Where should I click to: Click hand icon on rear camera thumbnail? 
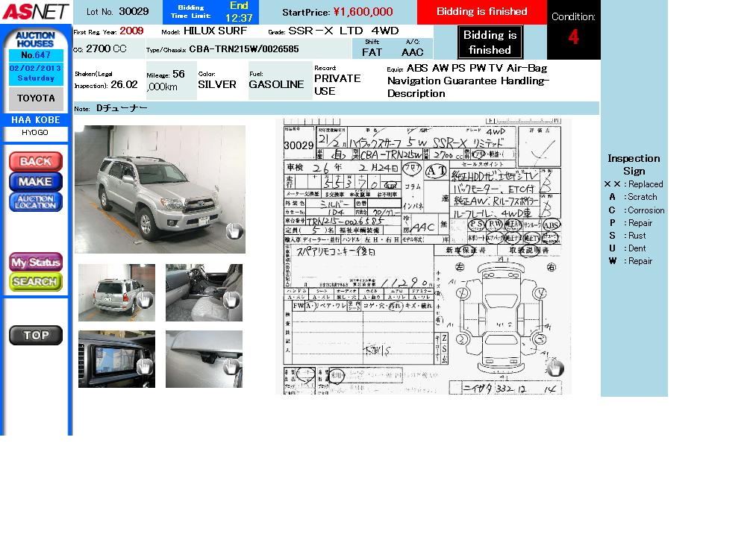[x=231, y=366]
